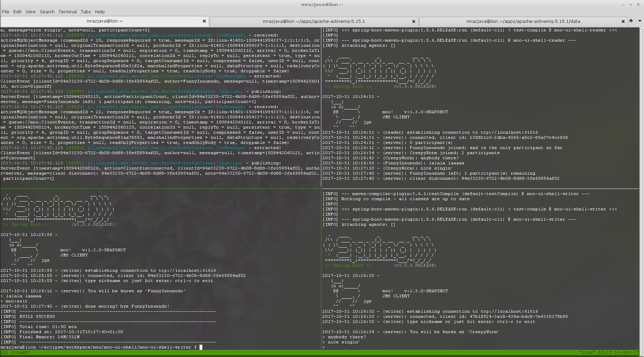This screenshot has width=644, height=357.
Task: Close the terminal window
Action: pyautogui.click(x=638, y=5)
